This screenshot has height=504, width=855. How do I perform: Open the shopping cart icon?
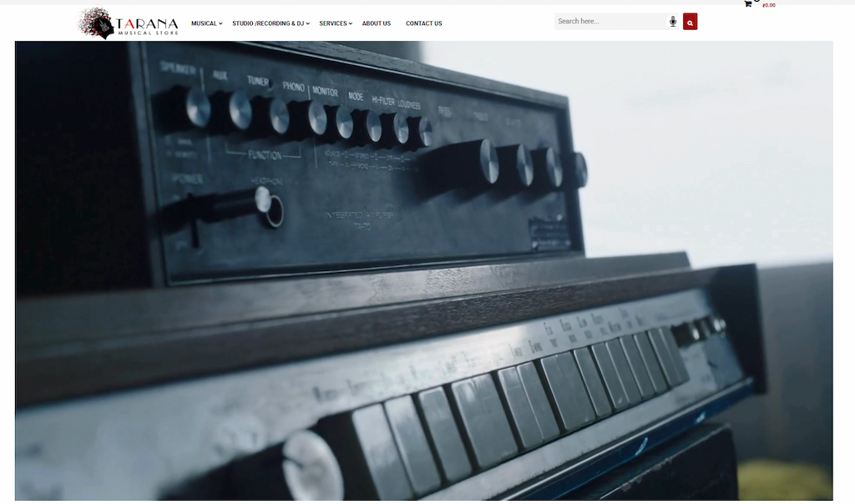point(747,4)
